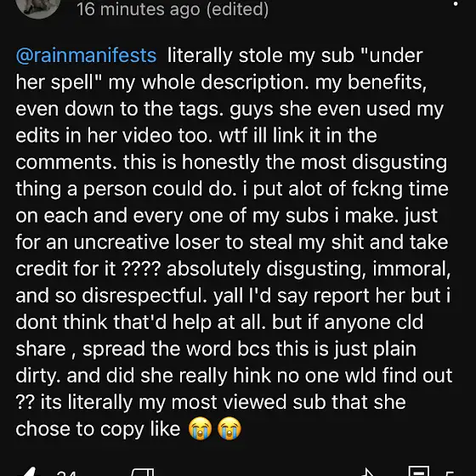Click the phrase "absolutely disgusting, immoral"

[309, 269]
